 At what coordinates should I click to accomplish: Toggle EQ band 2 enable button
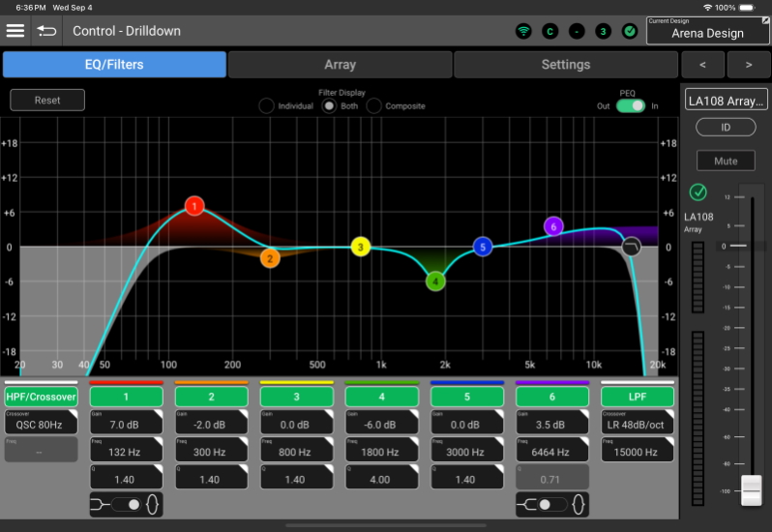point(211,397)
